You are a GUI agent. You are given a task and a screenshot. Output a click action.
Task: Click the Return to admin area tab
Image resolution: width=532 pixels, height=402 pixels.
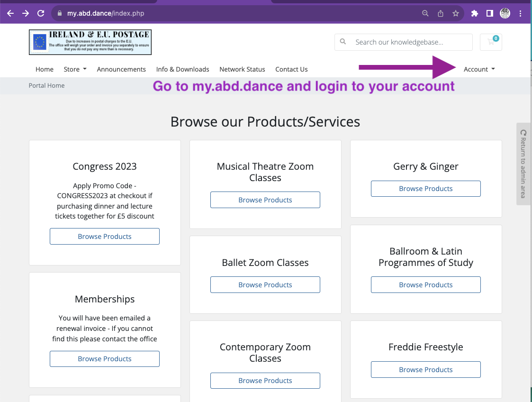click(x=523, y=164)
